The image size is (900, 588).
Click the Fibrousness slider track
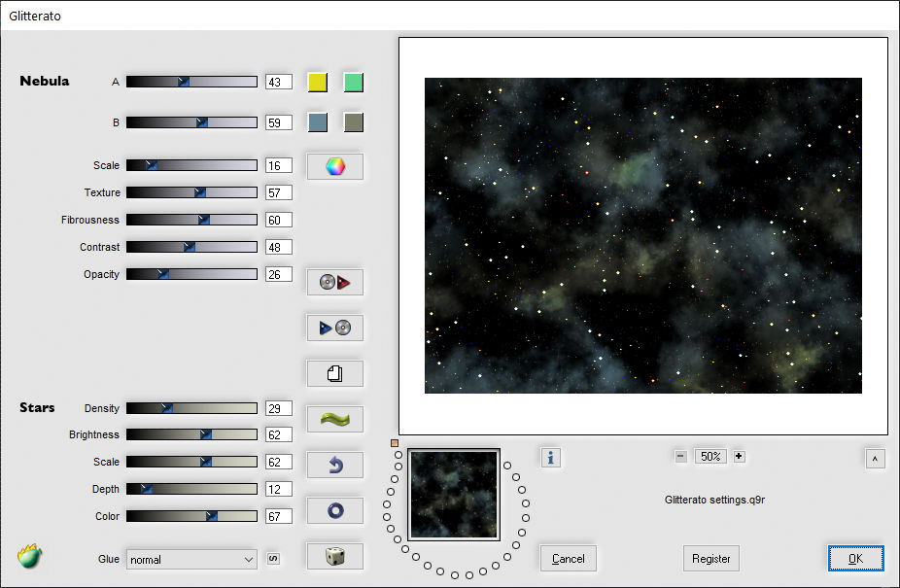(x=191, y=220)
